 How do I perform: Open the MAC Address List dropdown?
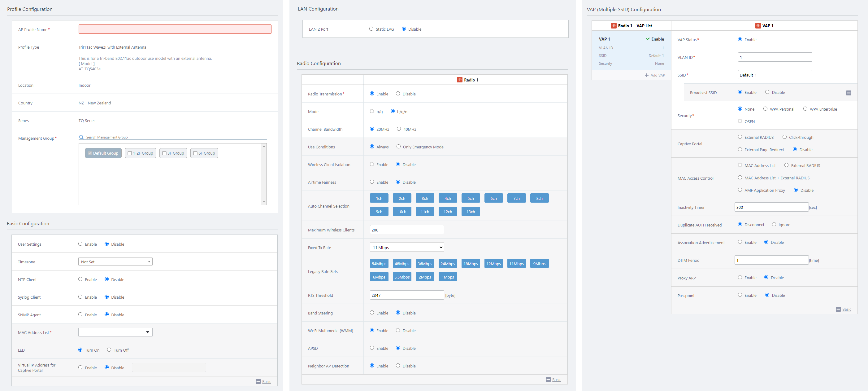pos(115,332)
